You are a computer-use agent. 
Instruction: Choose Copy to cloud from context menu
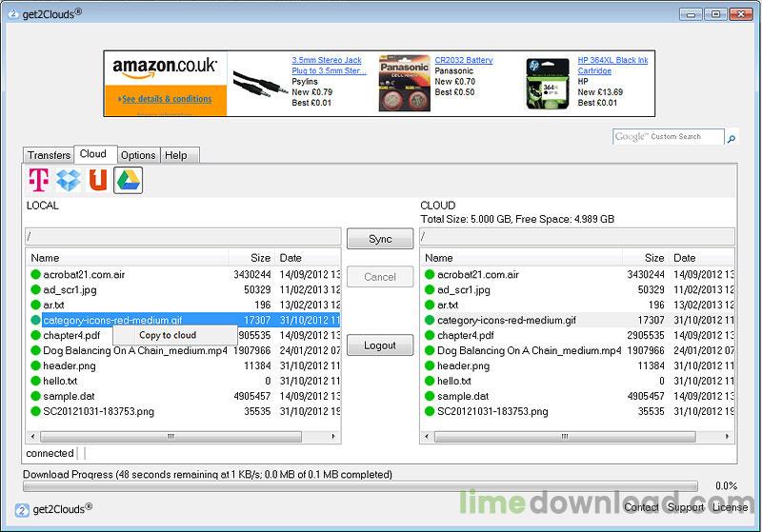tap(175, 335)
